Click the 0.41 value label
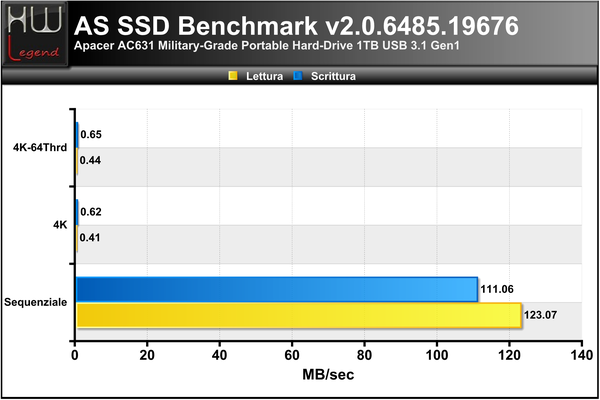This screenshot has width=600, height=400. 90,238
